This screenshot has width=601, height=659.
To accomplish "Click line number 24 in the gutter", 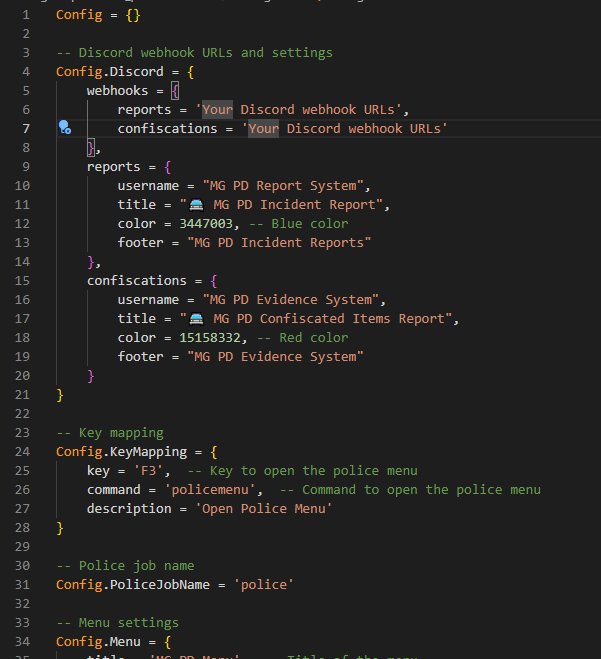I will tap(23, 452).
